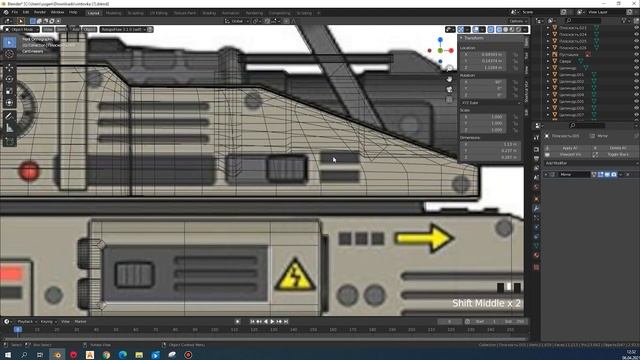Select the Select Box tool
640x360 pixels.
click(x=9, y=42)
